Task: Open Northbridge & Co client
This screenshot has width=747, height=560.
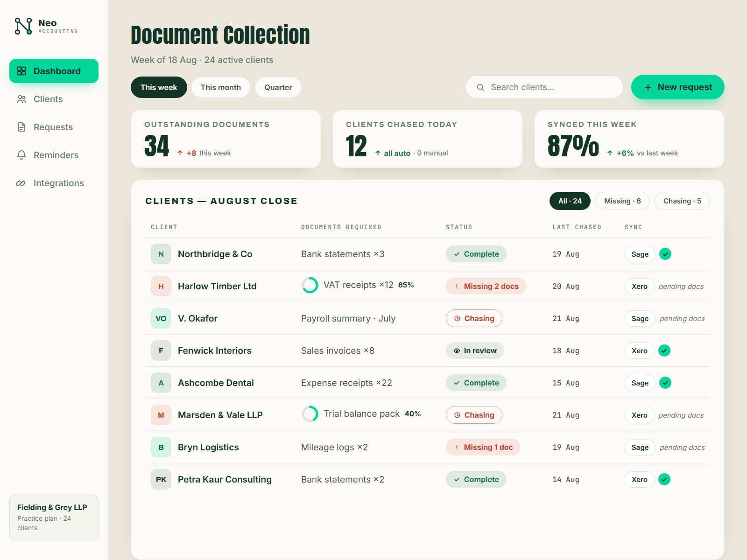Action: pos(215,254)
